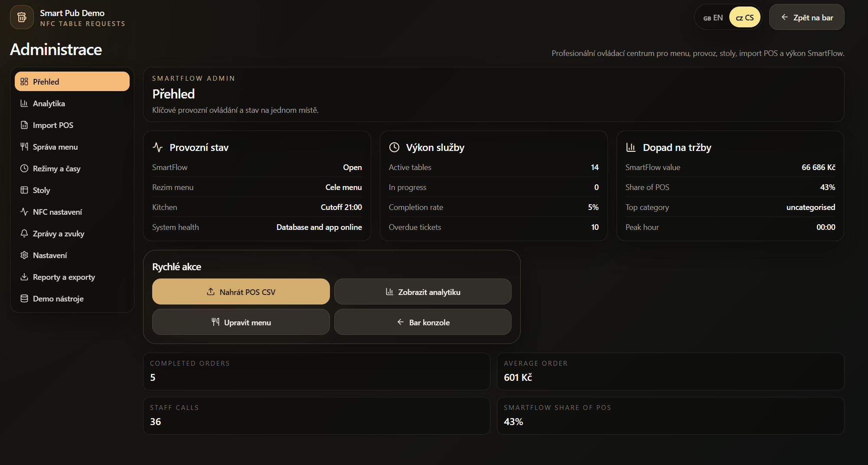Click the Zobrazit analytiku button
868x465 pixels.
(423, 291)
